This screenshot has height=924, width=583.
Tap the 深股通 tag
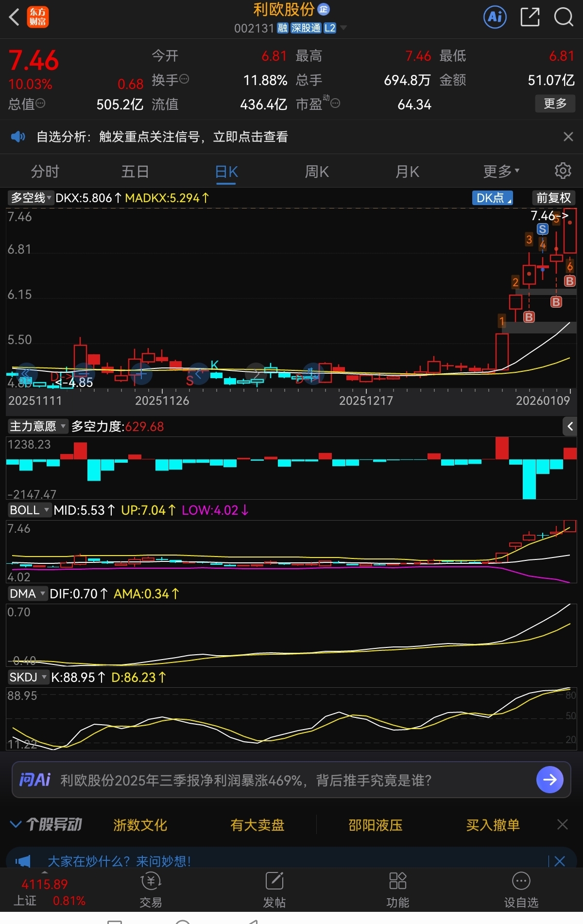pyautogui.click(x=306, y=28)
